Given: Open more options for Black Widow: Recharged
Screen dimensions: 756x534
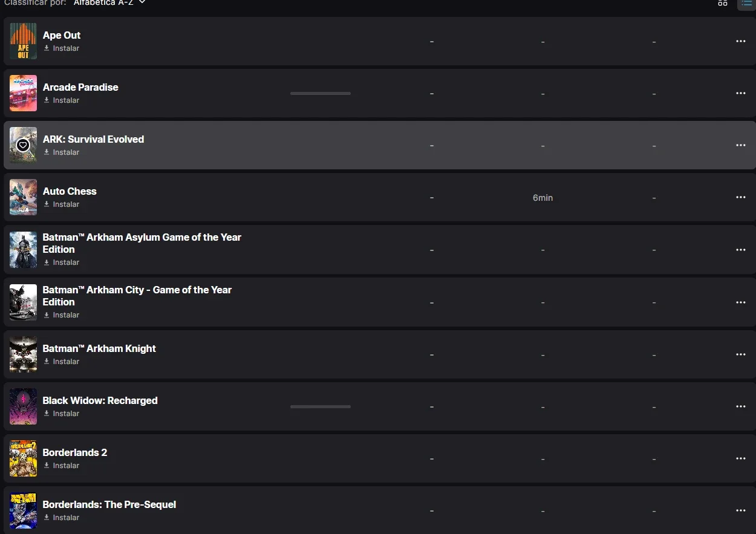Looking at the screenshot, I should click(x=741, y=406).
